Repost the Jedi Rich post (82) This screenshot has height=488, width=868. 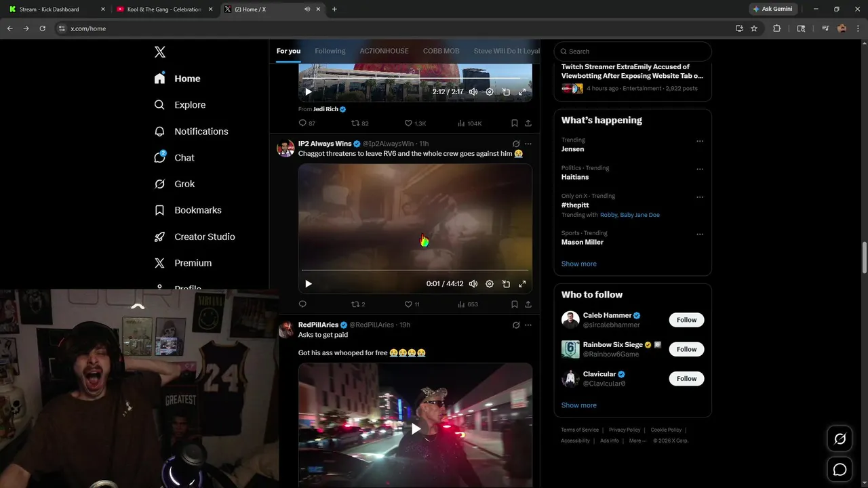(359, 123)
